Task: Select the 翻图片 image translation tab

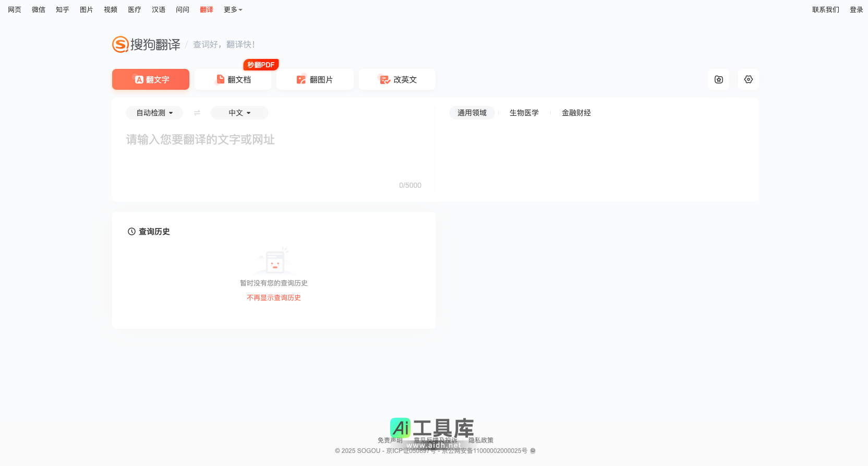Action: click(x=315, y=79)
